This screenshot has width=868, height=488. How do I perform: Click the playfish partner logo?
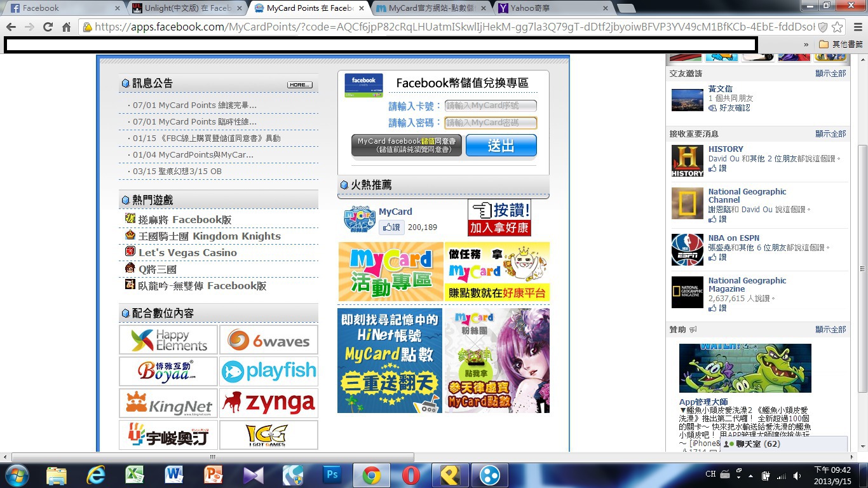pyautogui.click(x=269, y=372)
